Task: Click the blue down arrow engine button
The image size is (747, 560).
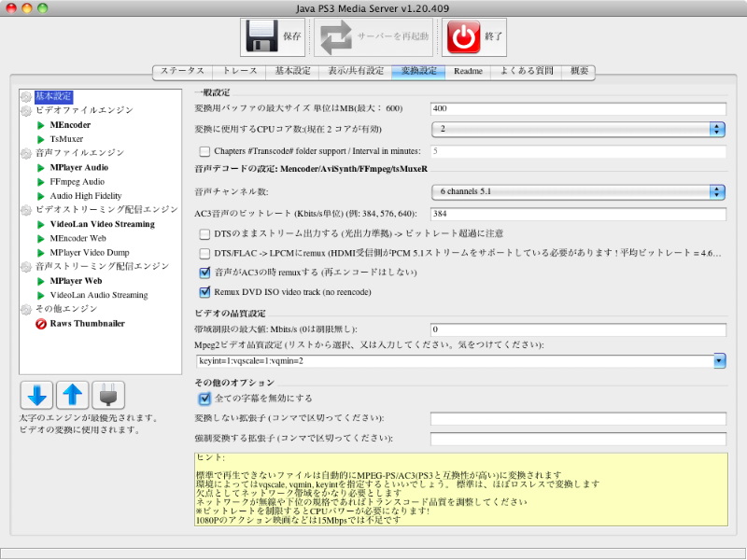Action: point(36,395)
